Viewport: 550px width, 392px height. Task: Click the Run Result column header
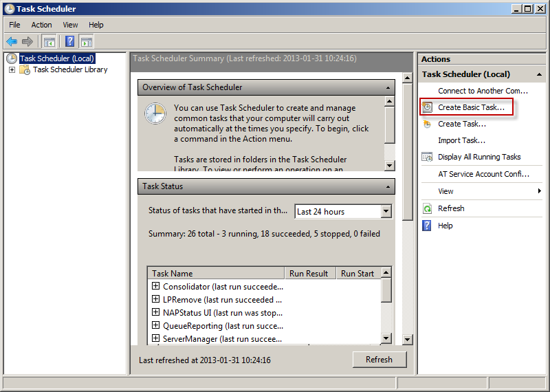tap(310, 274)
